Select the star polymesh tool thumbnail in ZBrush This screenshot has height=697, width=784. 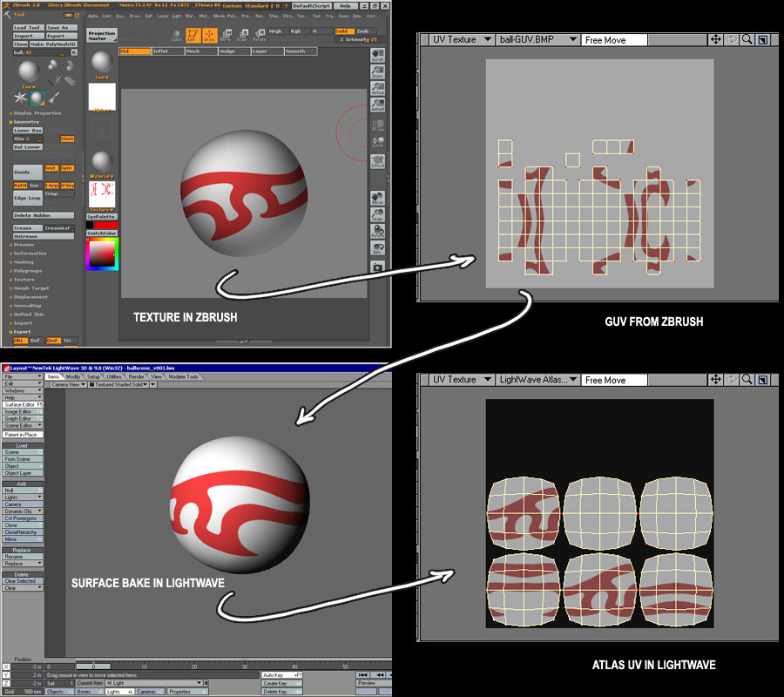(x=21, y=98)
